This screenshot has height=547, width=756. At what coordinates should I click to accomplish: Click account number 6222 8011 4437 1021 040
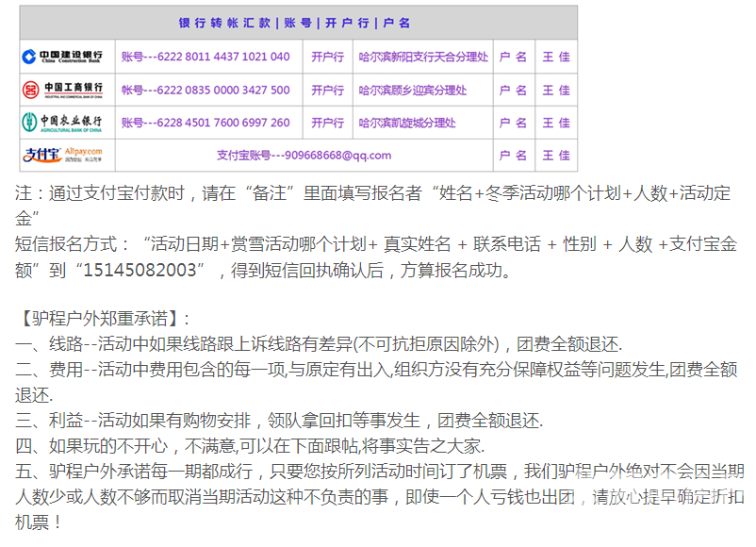pos(205,57)
